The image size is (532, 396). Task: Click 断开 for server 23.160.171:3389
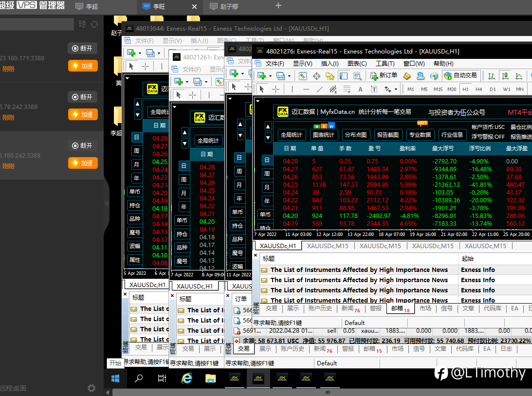click(82, 49)
